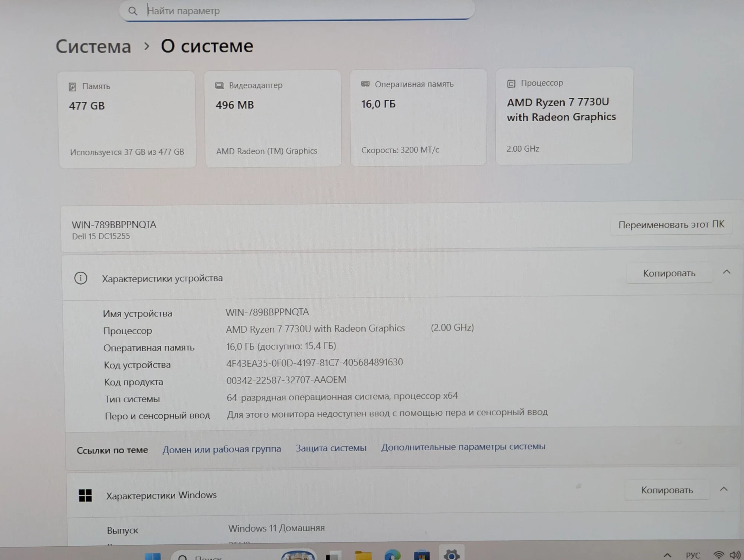Click 'Используется 37 GB из 477 GB' text
This screenshot has width=744, height=560.
pyautogui.click(x=127, y=152)
